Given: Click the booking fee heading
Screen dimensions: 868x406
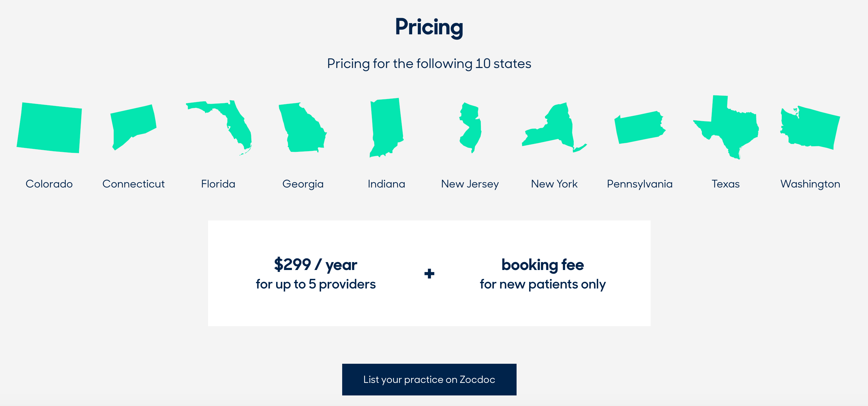Looking at the screenshot, I should tap(543, 265).
